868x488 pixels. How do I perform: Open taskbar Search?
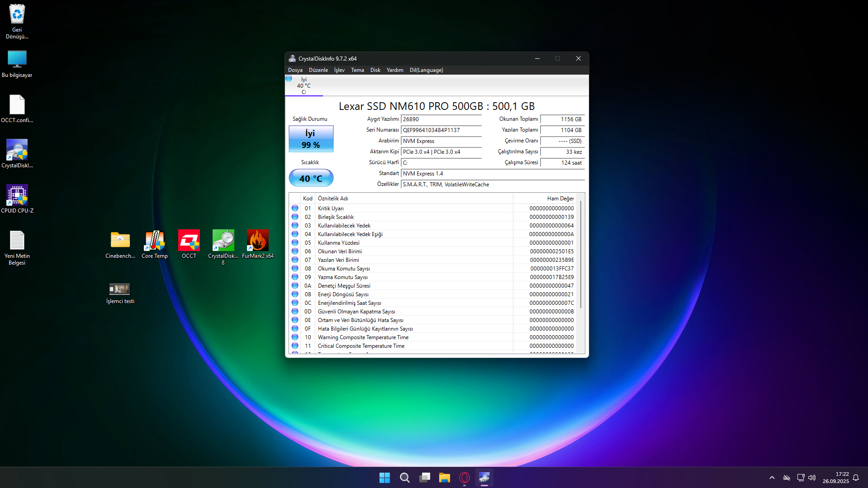(405, 478)
